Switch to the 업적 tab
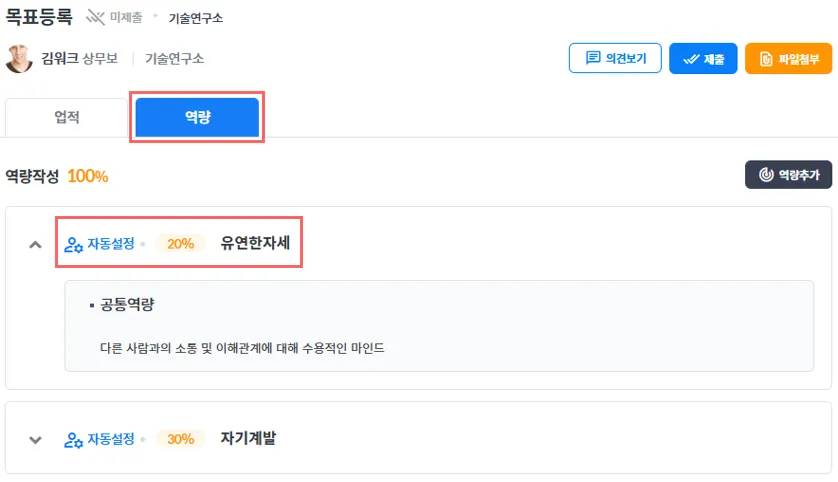The width and height of the screenshot is (838, 482). [x=67, y=117]
